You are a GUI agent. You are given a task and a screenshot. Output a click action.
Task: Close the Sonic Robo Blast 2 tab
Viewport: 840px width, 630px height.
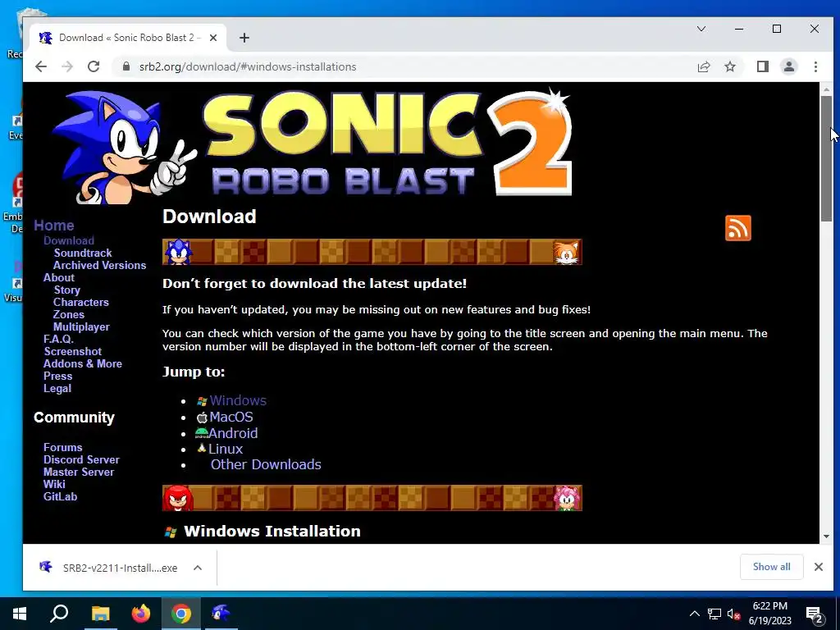(213, 38)
